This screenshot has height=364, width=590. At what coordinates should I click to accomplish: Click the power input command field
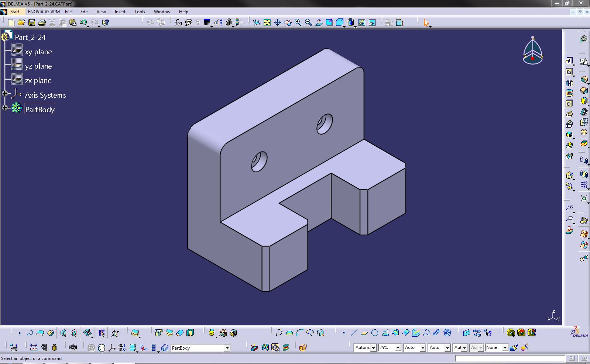pyautogui.click(x=510, y=358)
